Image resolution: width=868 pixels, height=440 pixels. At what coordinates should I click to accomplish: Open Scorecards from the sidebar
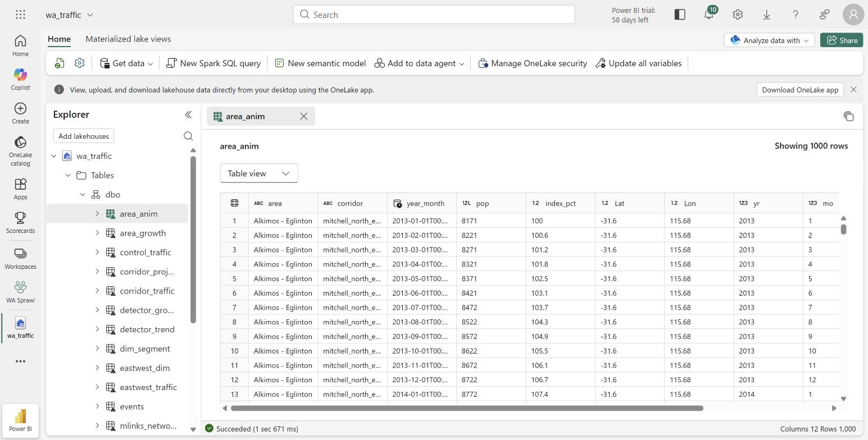point(20,222)
